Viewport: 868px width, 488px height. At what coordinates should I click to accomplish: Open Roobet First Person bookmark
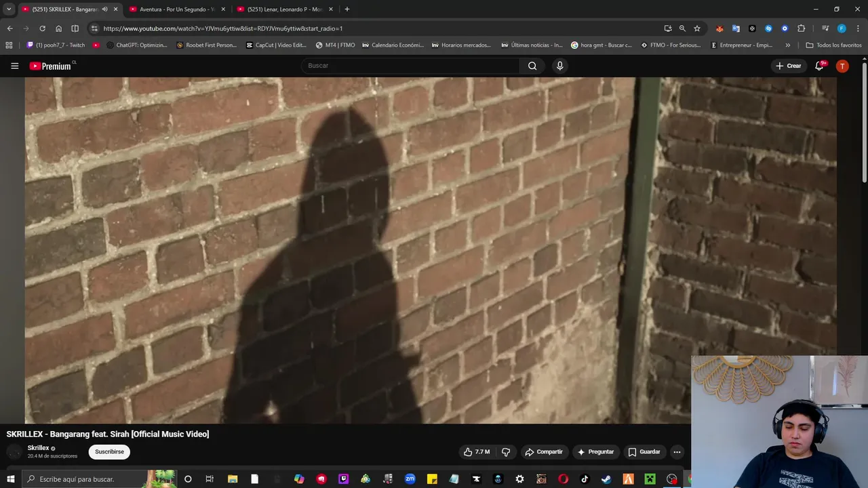(x=206, y=45)
